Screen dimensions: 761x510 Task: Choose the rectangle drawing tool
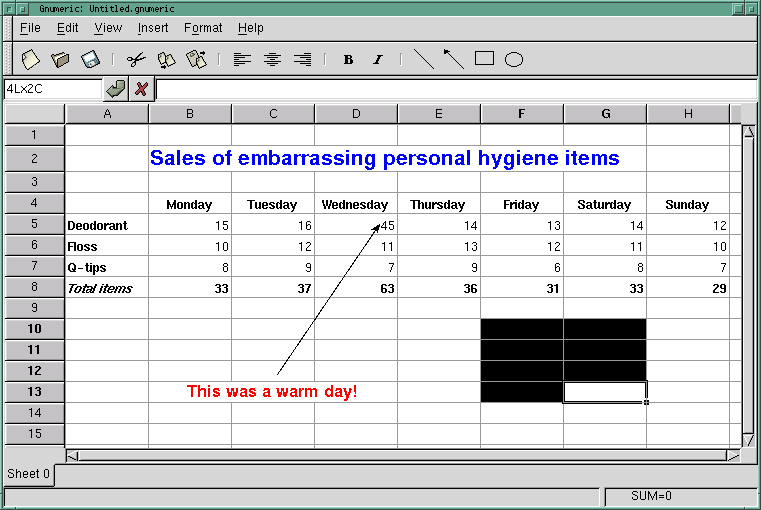point(484,59)
